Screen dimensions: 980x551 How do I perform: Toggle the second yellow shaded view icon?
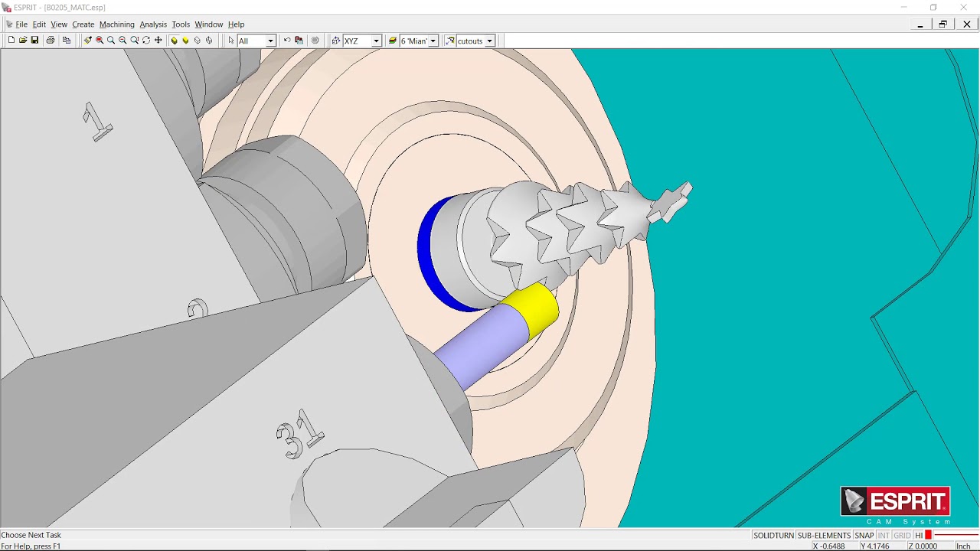pos(185,41)
